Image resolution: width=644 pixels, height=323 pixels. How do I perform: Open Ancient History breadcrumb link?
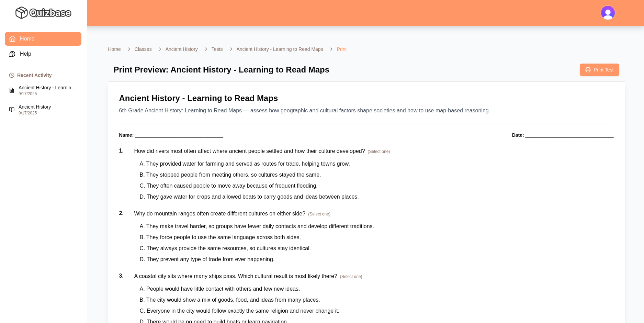point(181,49)
